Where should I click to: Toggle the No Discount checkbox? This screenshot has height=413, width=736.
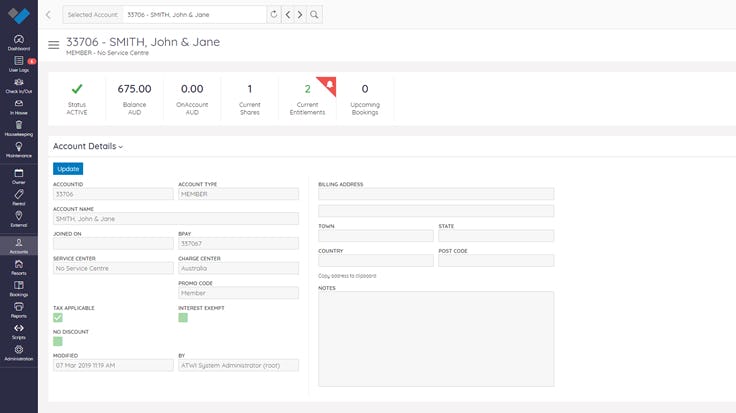pyautogui.click(x=58, y=341)
